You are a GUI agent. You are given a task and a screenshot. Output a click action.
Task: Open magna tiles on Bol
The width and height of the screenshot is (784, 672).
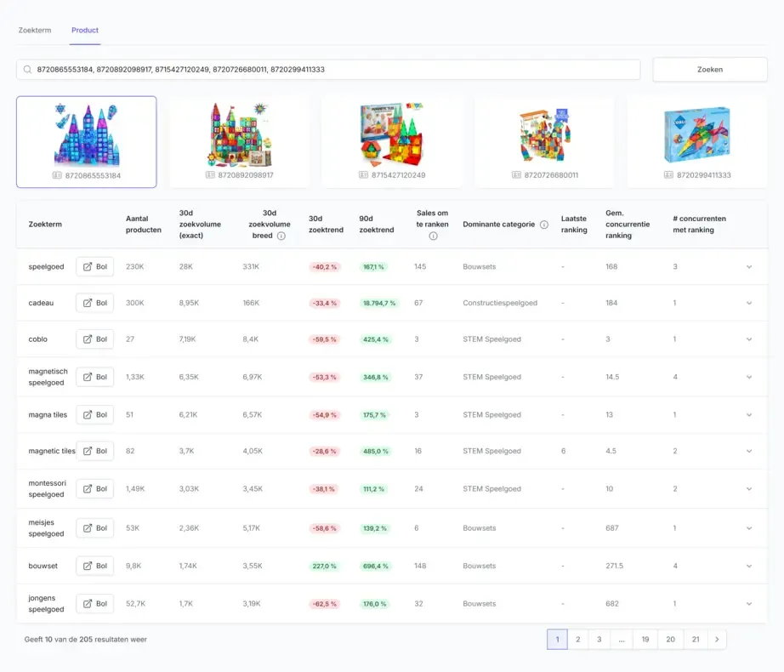tap(95, 414)
